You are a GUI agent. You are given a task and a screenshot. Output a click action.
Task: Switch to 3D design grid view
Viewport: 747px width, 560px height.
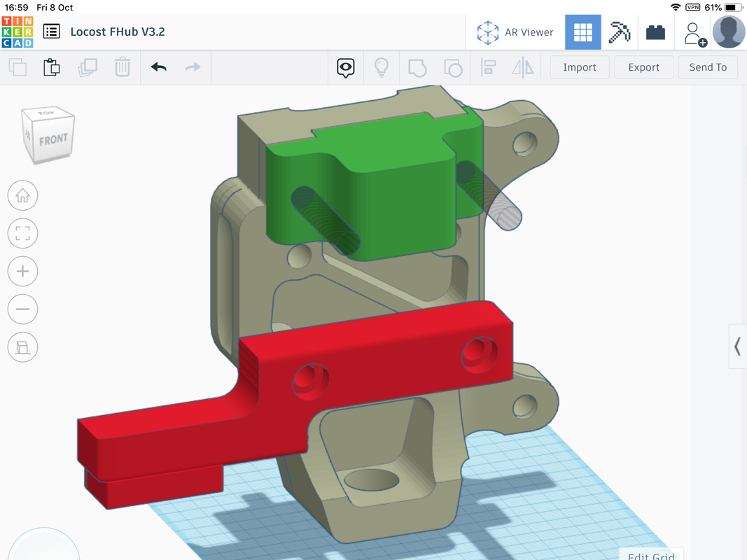[x=582, y=32]
